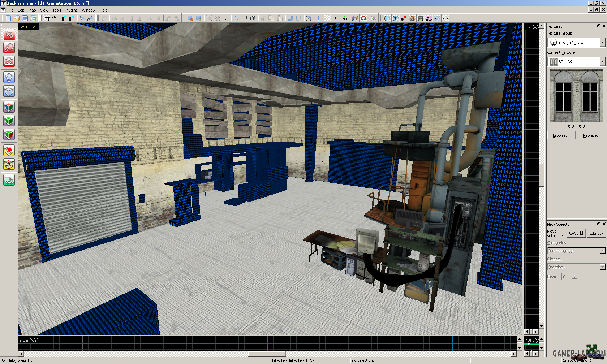Open the Map menu
This screenshot has width=607, height=364.
[32, 10]
